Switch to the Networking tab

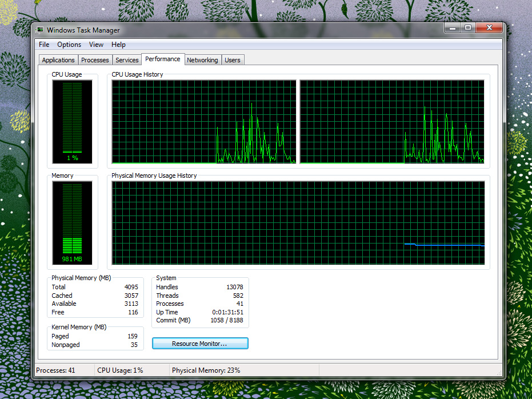point(202,60)
